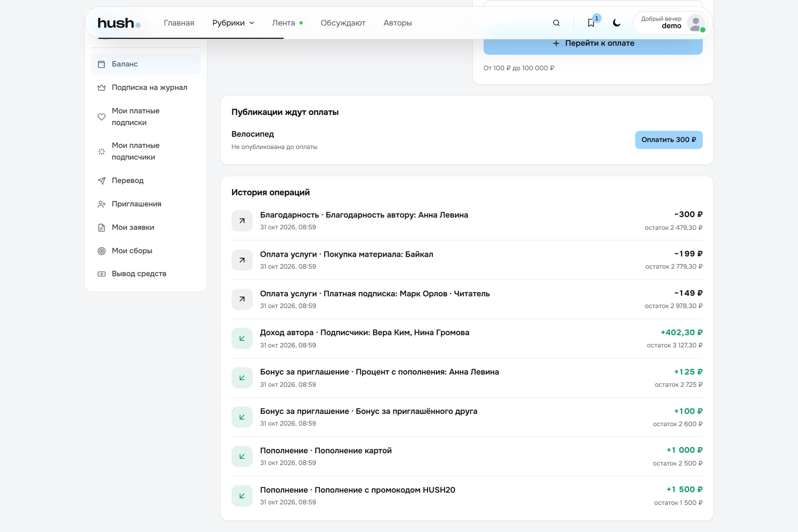Click outgoing arrow icon for Байкал purchase
Screen dimensions: 798x532
tap(242, 260)
